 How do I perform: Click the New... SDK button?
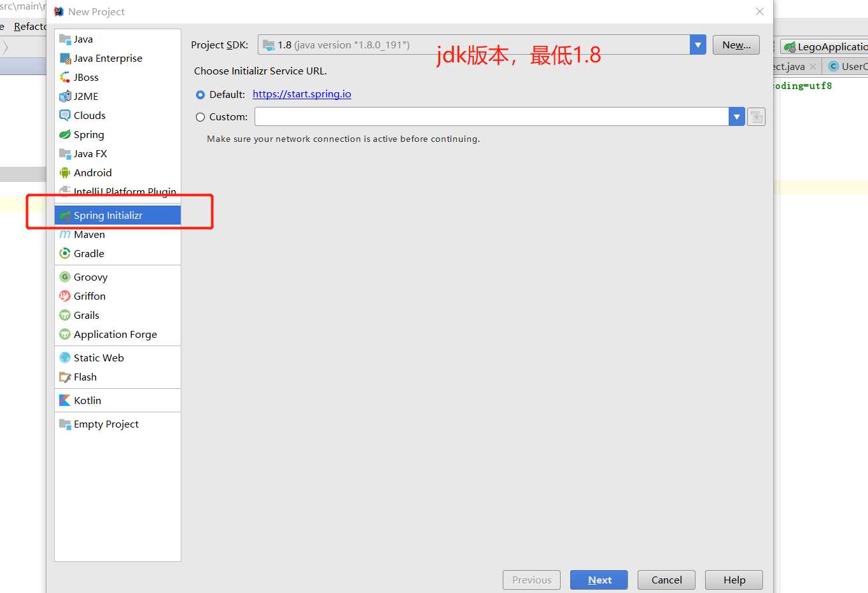(x=736, y=45)
